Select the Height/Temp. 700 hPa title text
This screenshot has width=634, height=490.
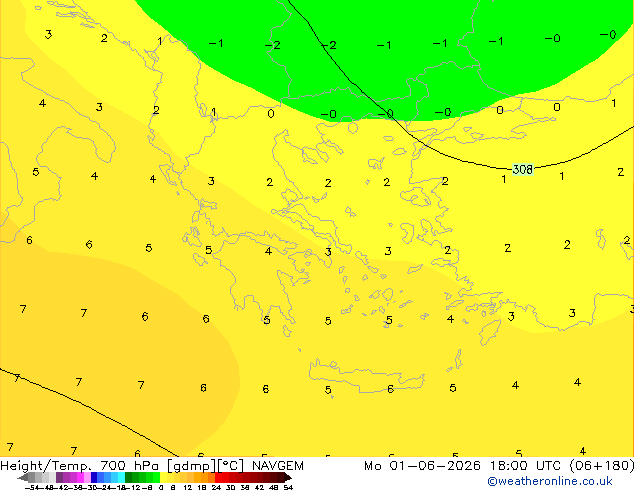[79, 466]
